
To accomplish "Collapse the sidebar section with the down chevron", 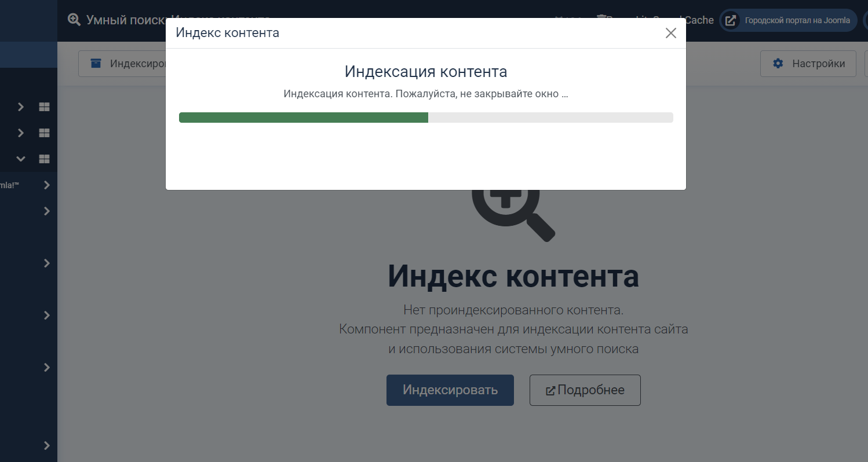I will [x=21, y=159].
